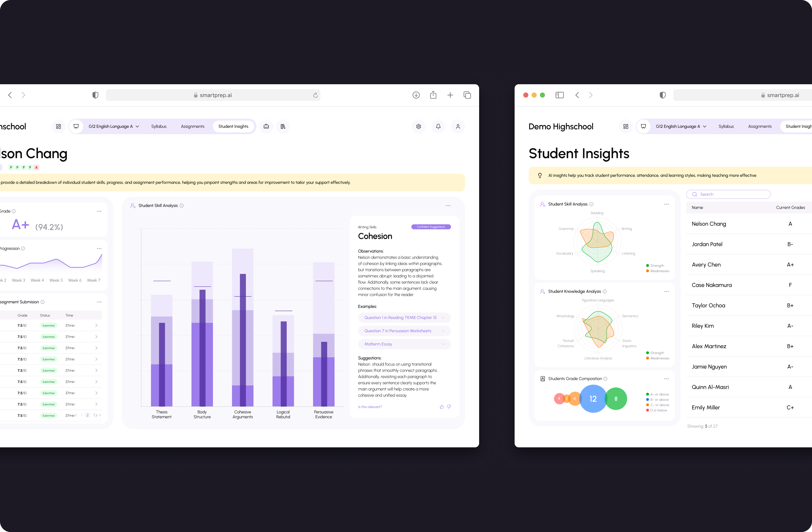812x532 pixels.
Task: Click the privacy shield icon in the left browser window
Action: pyautogui.click(x=95, y=95)
